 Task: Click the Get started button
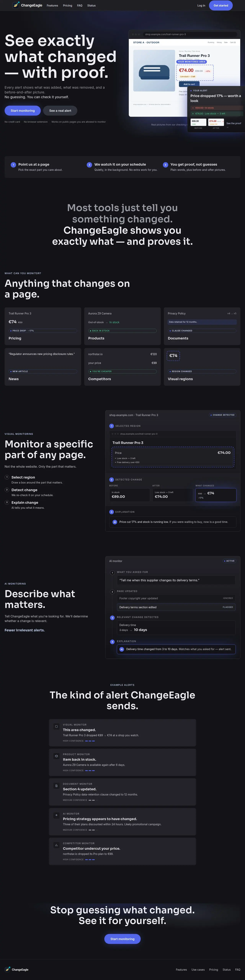click(x=221, y=5)
